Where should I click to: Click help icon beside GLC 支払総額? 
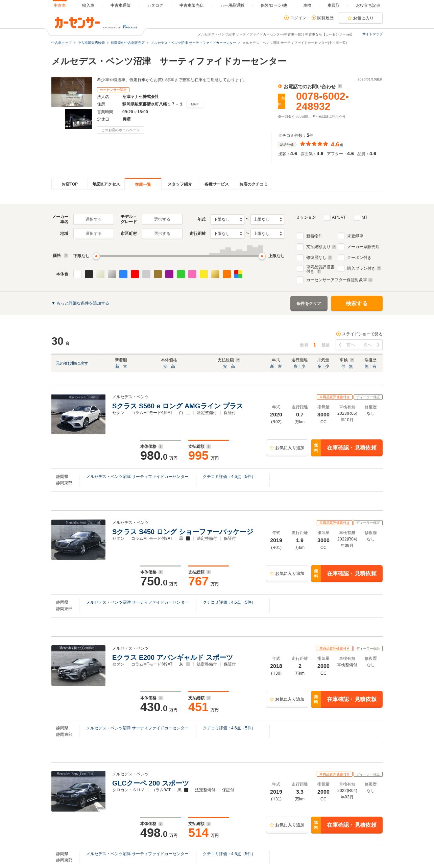coord(209,824)
